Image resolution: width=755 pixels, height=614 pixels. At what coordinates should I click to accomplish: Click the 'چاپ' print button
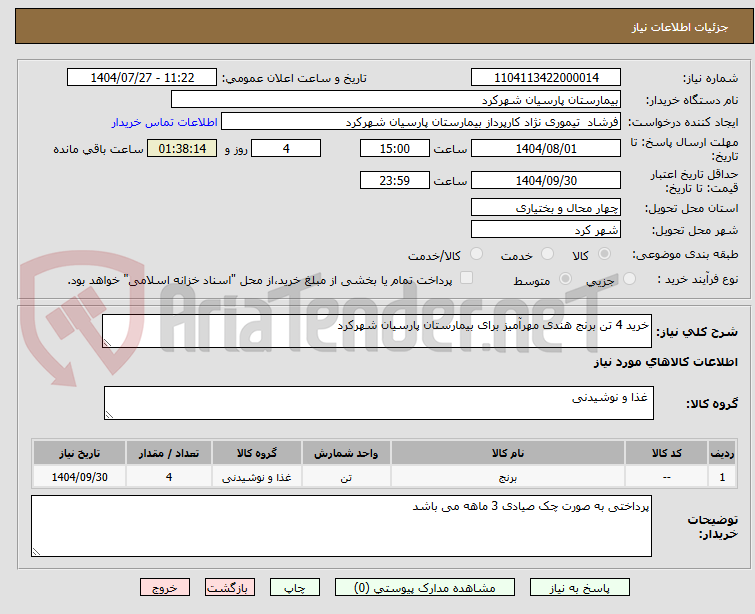click(x=295, y=588)
